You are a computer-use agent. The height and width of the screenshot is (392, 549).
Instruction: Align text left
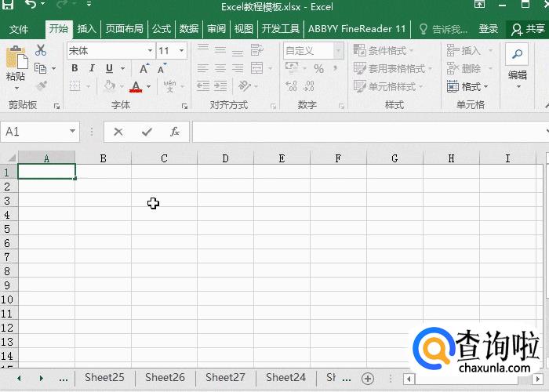(x=203, y=68)
